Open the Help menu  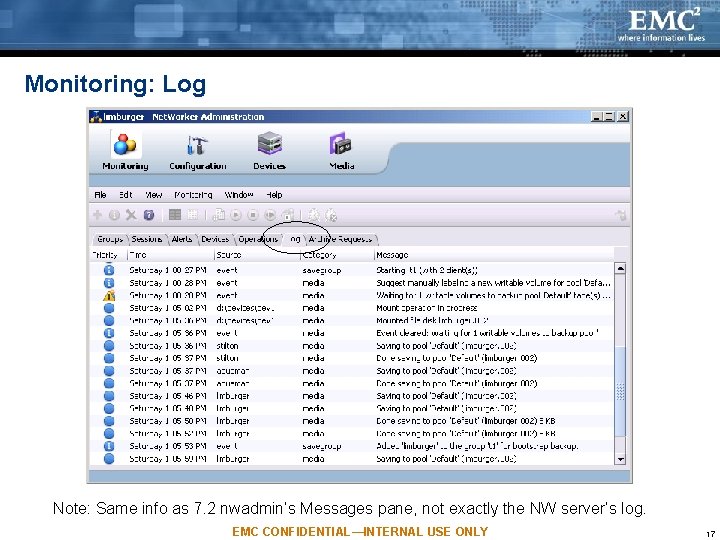click(x=274, y=195)
